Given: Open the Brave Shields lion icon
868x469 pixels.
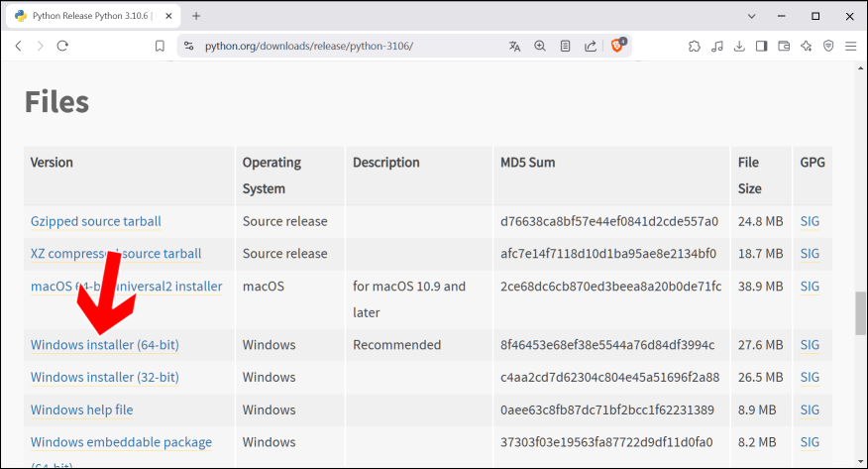Looking at the screenshot, I should coord(617,46).
